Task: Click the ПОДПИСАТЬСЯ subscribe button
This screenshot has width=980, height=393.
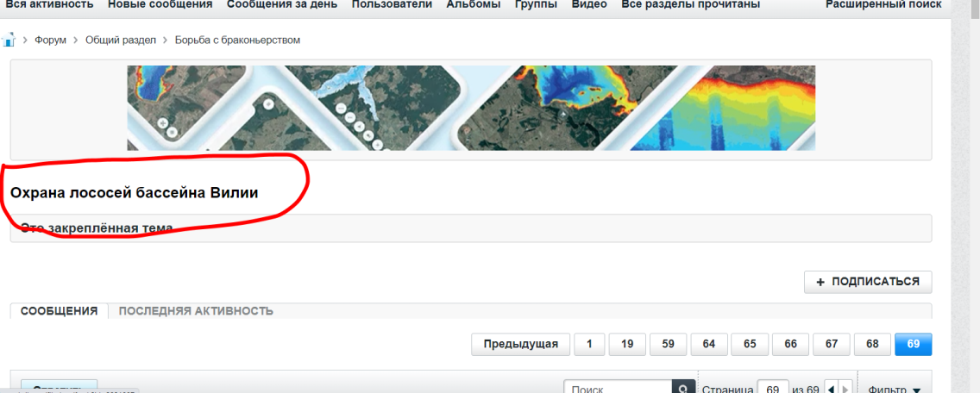Action: click(868, 282)
